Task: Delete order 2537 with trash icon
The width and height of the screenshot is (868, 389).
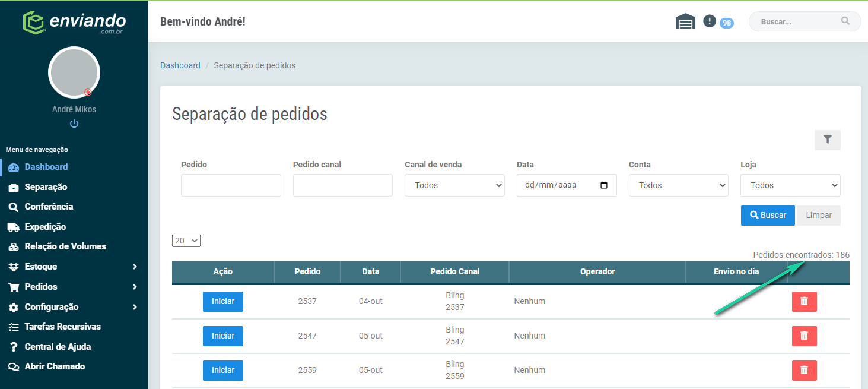Action: coord(804,302)
